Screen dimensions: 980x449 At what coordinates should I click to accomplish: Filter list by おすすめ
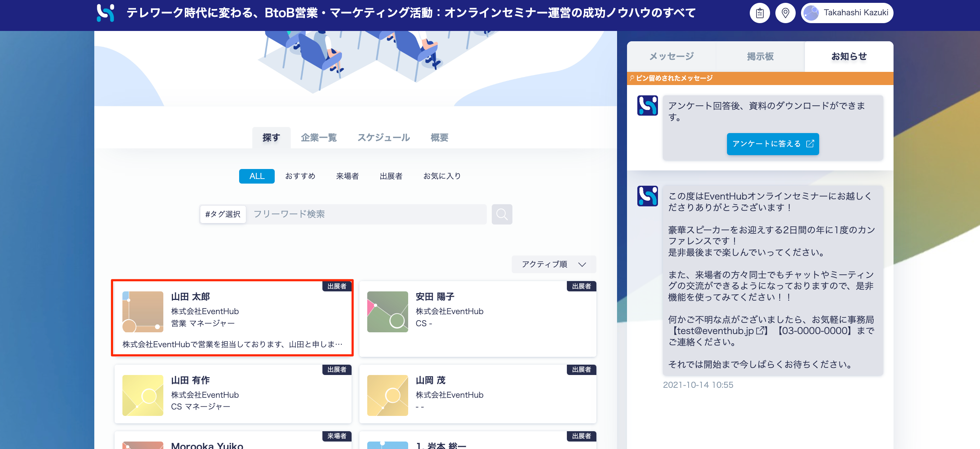[x=300, y=176]
